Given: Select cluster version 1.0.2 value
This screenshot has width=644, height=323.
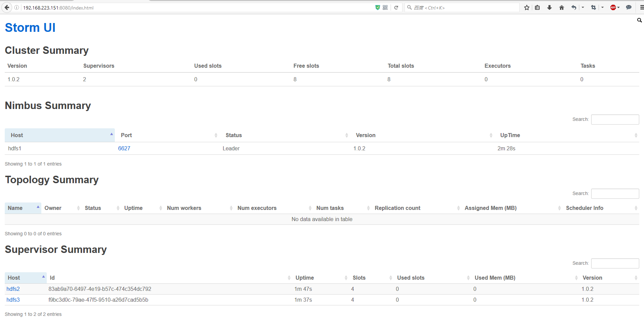Looking at the screenshot, I should [x=14, y=79].
